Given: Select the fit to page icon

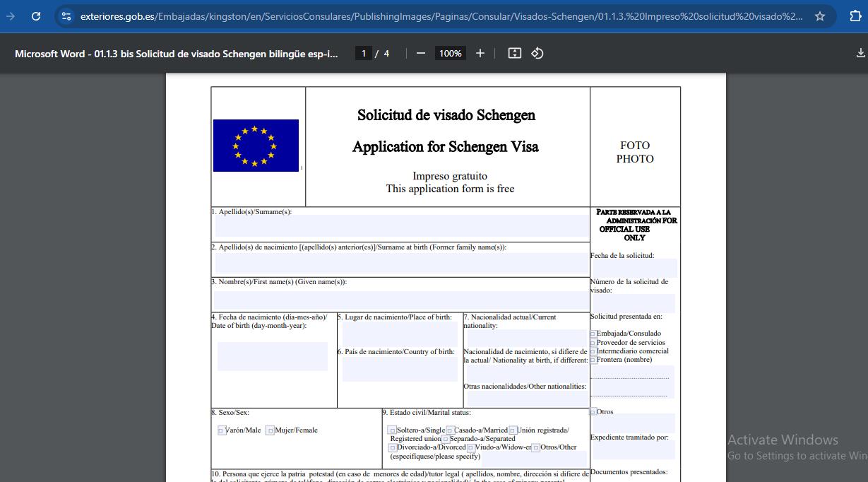Looking at the screenshot, I should point(514,53).
